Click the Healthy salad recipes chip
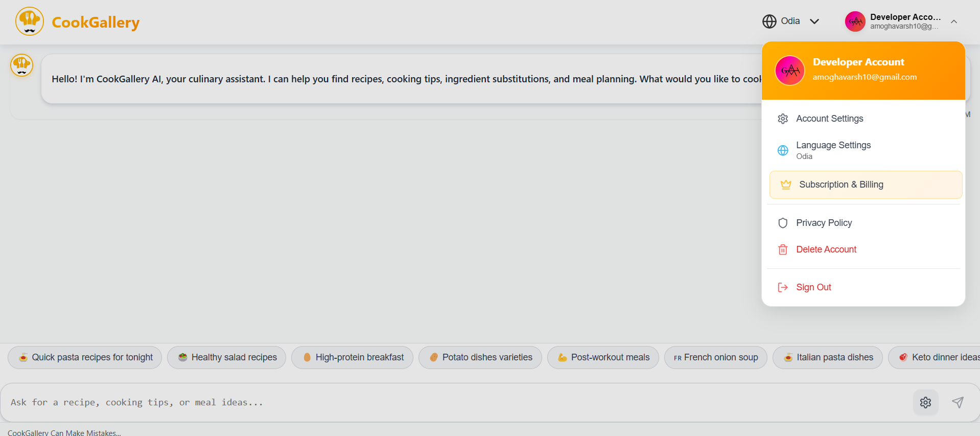980x436 pixels. tap(226, 357)
